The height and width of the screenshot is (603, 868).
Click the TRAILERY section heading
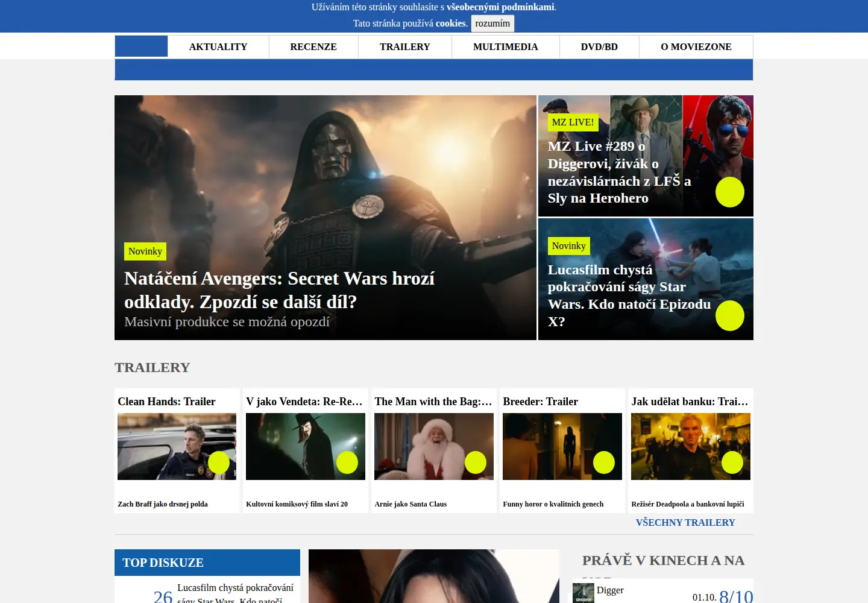pos(153,368)
